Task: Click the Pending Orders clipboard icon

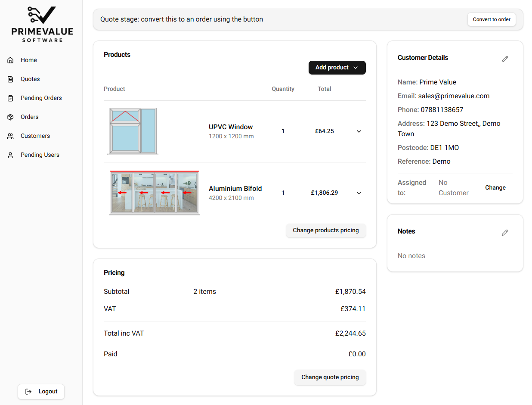Action: tap(10, 98)
